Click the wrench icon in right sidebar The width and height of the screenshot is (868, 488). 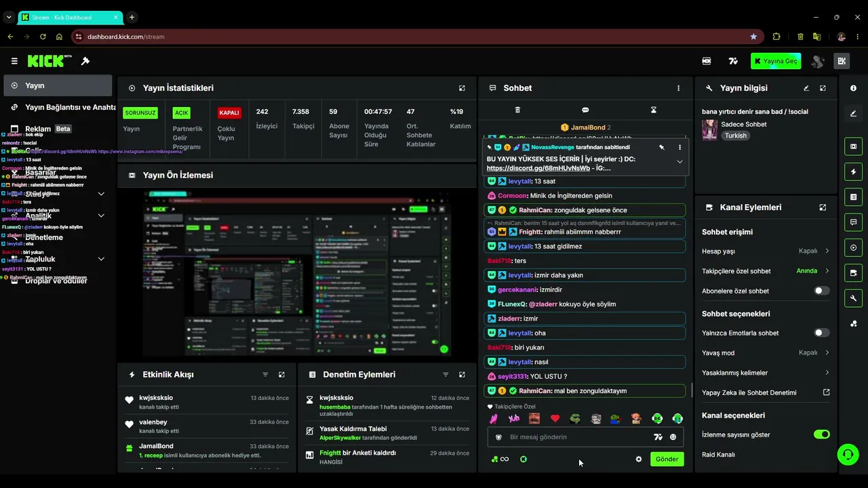(x=853, y=298)
